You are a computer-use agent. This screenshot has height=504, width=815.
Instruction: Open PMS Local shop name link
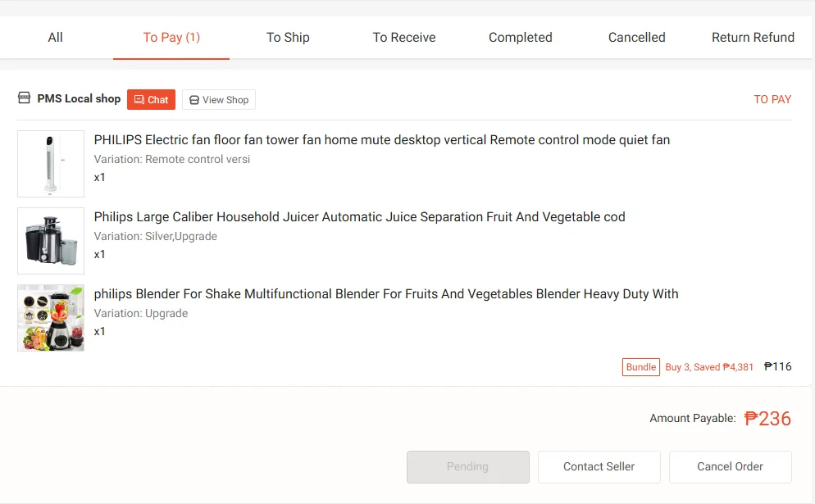(x=79, y=98)
